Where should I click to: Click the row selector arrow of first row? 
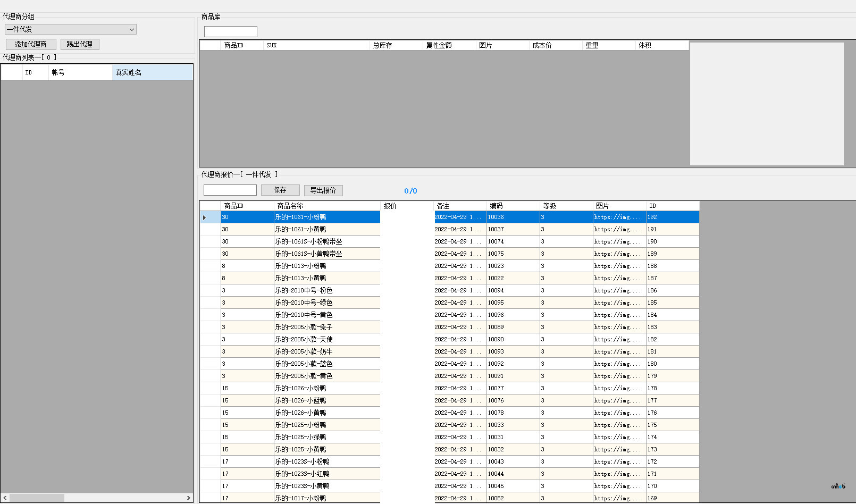pos(205,217)
